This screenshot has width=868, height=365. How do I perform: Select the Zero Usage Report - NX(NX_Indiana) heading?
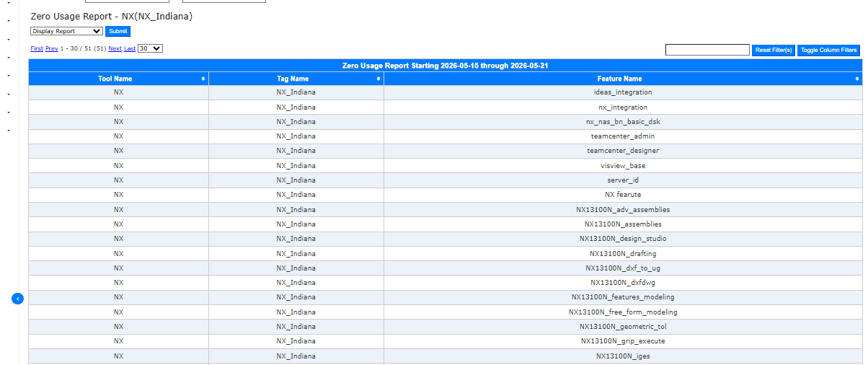111,16
